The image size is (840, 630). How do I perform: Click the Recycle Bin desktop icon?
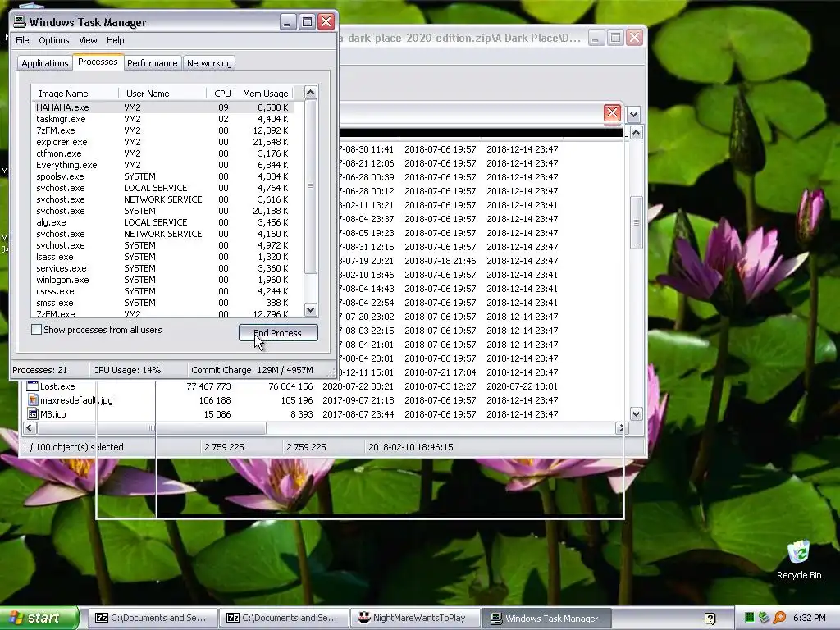click(x=799, y=559)
